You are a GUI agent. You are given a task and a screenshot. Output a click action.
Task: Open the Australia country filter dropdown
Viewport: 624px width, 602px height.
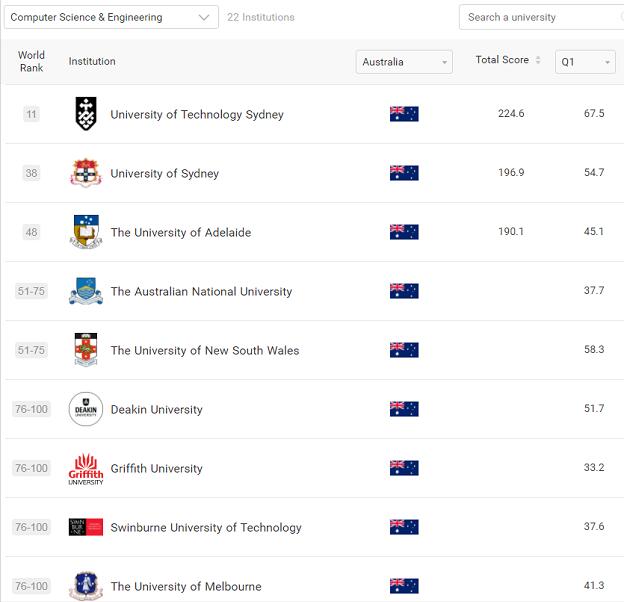[404, 62]
